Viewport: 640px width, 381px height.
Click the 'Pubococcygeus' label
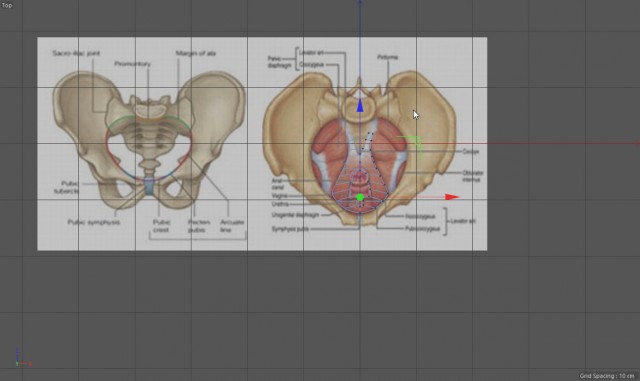(422, 229)
